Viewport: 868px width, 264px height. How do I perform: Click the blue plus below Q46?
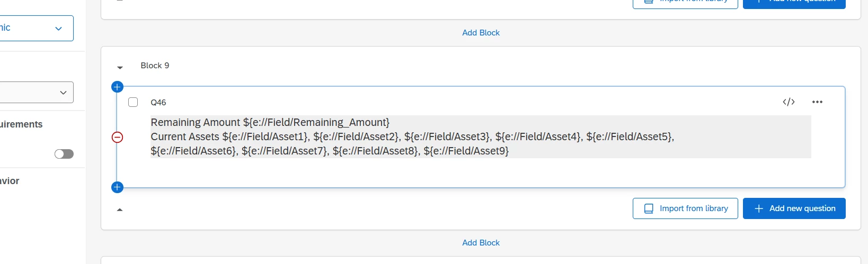(x=118, y=187)
